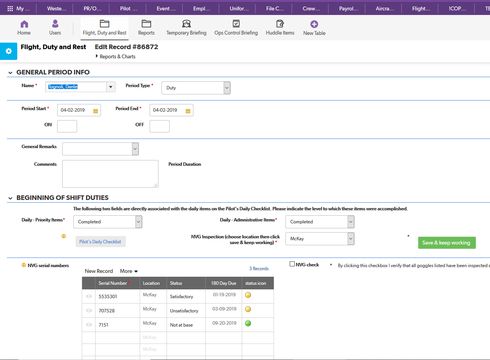
Task: Switch to the Flight... app tab
Action: 420,8
